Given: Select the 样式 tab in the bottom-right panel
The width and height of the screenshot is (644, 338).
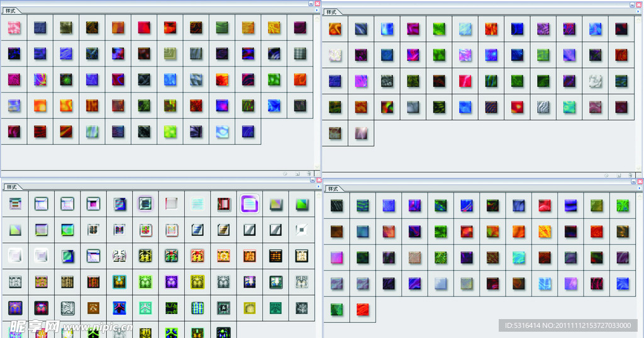Looking at the screenshot, I should point(333,189).
